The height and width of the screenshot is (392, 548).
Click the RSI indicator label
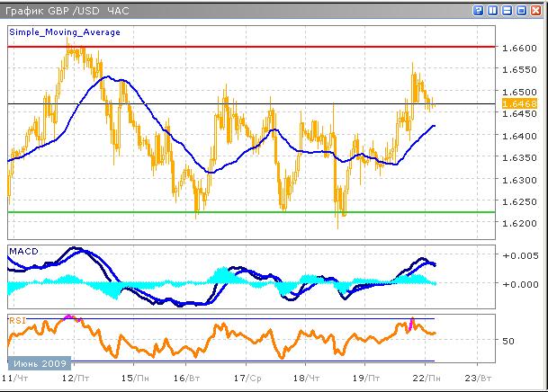pyautogui.click(x=17, y=319)
